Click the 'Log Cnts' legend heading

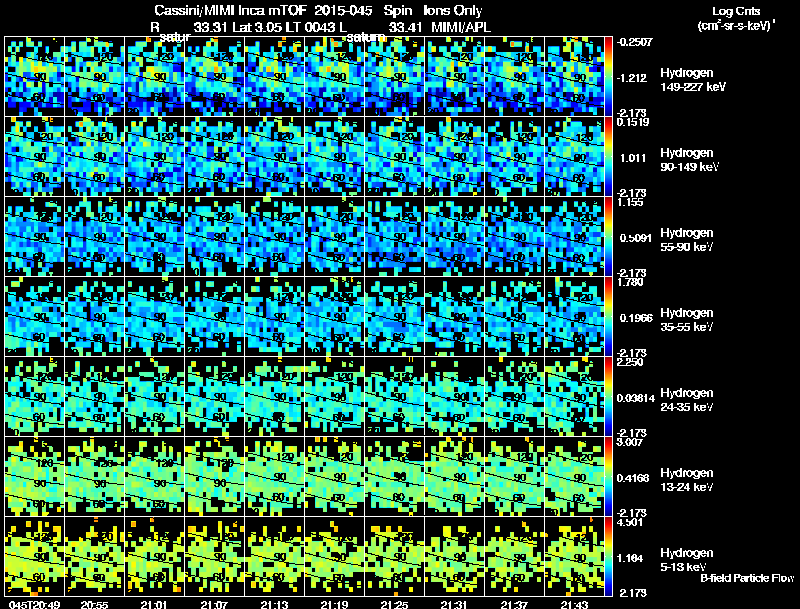[736, 11]
